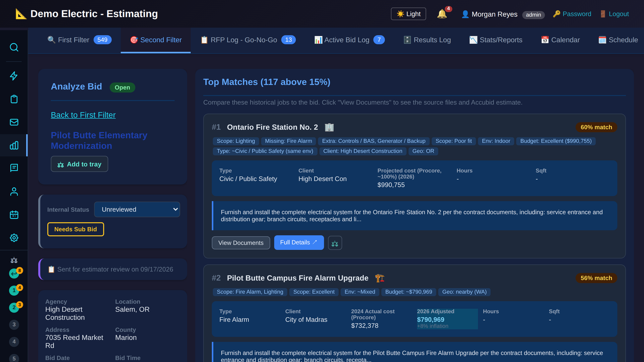Open the mail envelope sidebar icon
Screen dimensions: 644x362
click(x=14, y=122)
